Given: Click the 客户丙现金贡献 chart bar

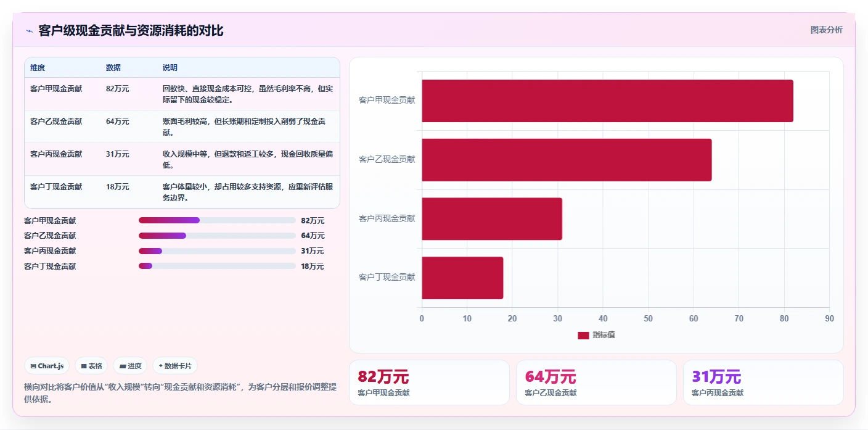Looking at the screenshot, I should 492,219.
